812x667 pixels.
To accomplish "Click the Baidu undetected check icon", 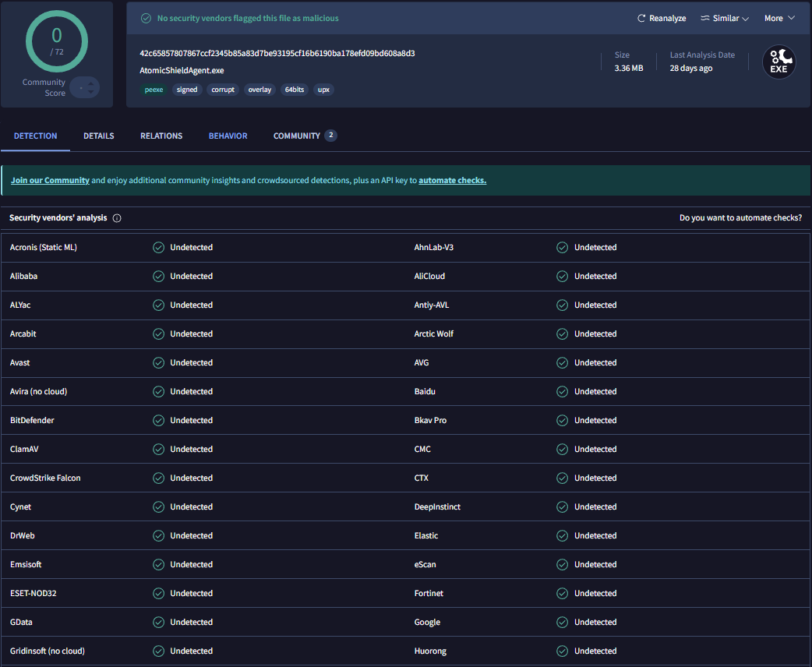I will (x=563, y=391).
